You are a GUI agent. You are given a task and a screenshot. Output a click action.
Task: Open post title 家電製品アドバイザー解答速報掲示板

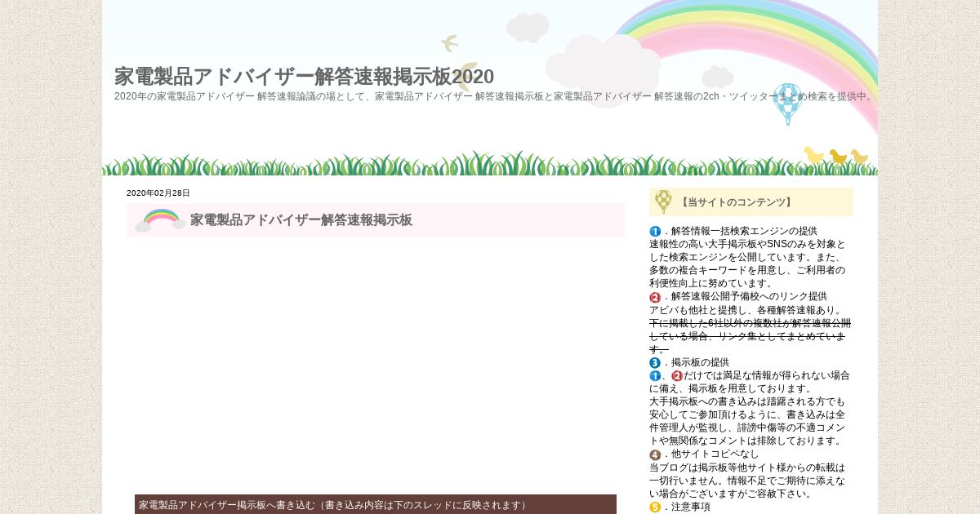tap(301, 220)
